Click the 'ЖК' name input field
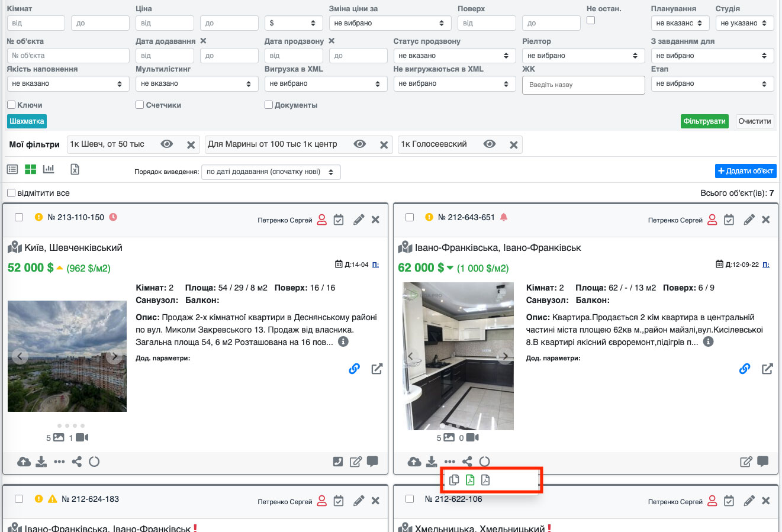 pyautogui.click(x=583, y=85)
